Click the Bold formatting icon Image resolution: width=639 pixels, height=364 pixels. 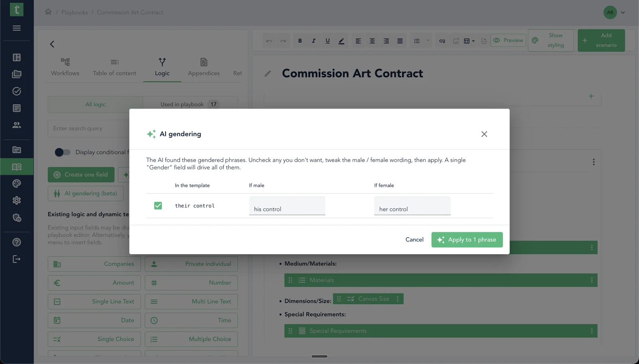300,41
